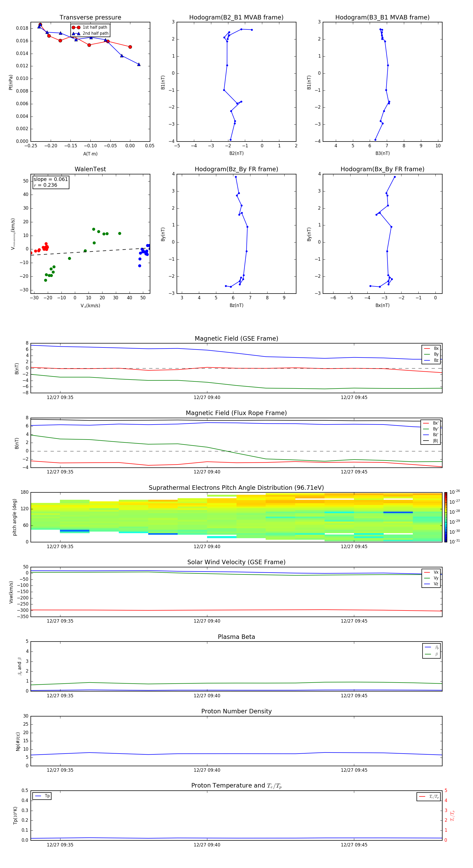Click the 'Pt(nPa)' y-axis label

11,82
